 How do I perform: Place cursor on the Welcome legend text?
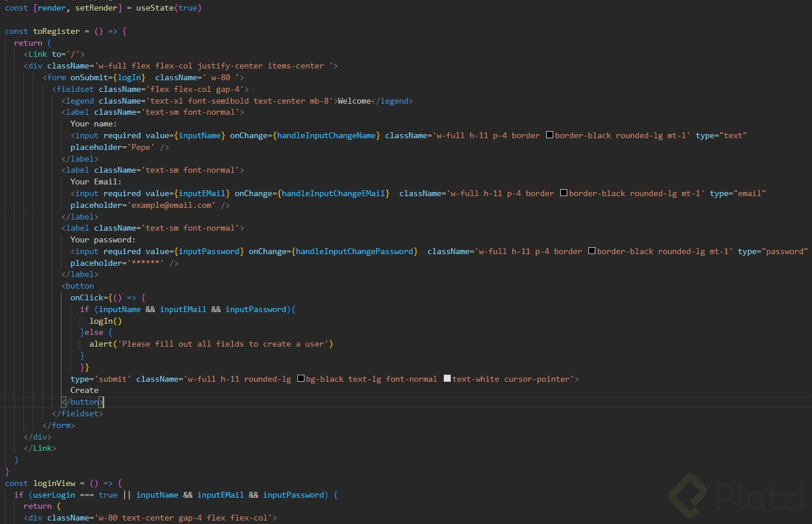[354, 101]
